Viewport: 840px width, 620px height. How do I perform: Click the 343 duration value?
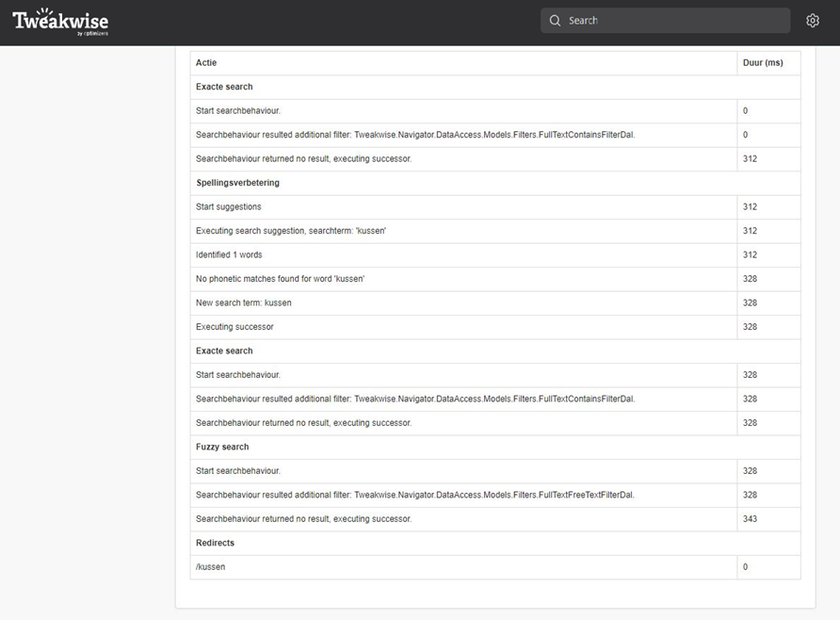tap(750, 519)
